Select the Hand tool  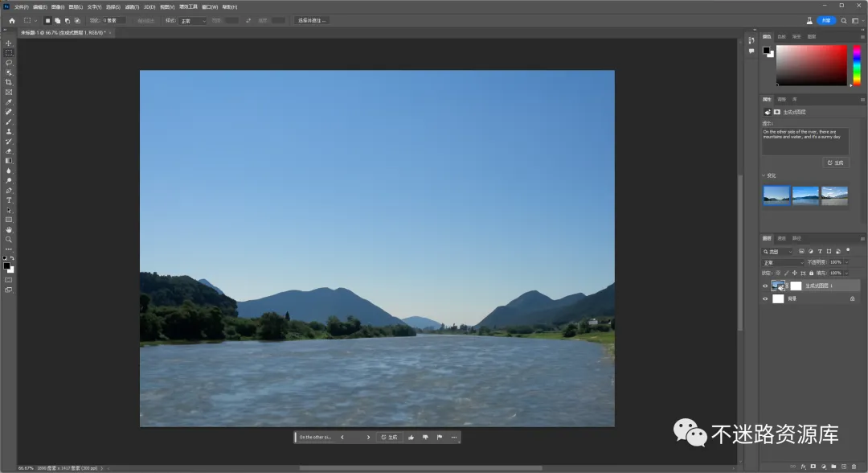click(x=8, y=230)
